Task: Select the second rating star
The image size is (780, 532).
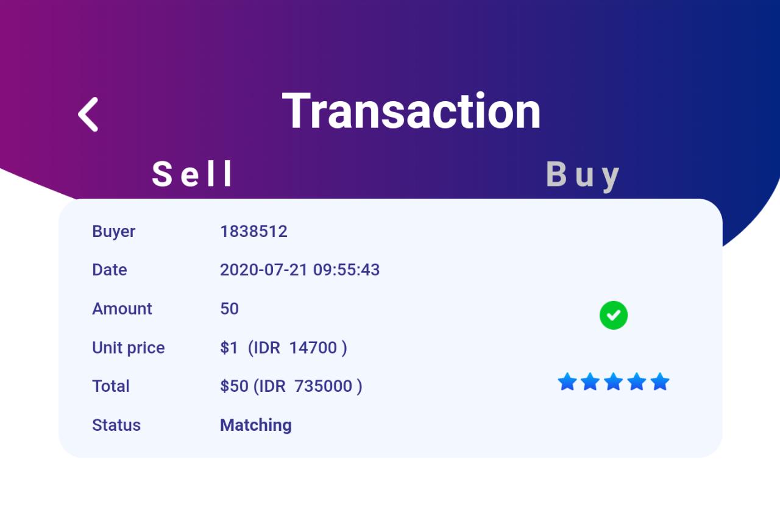Action: (590, 382)
